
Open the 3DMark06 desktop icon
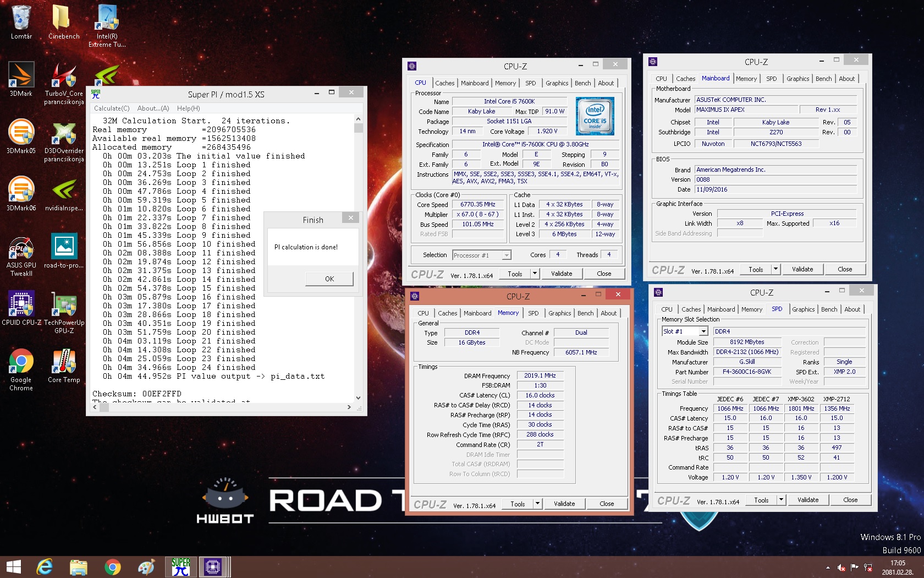pos(21,194)
